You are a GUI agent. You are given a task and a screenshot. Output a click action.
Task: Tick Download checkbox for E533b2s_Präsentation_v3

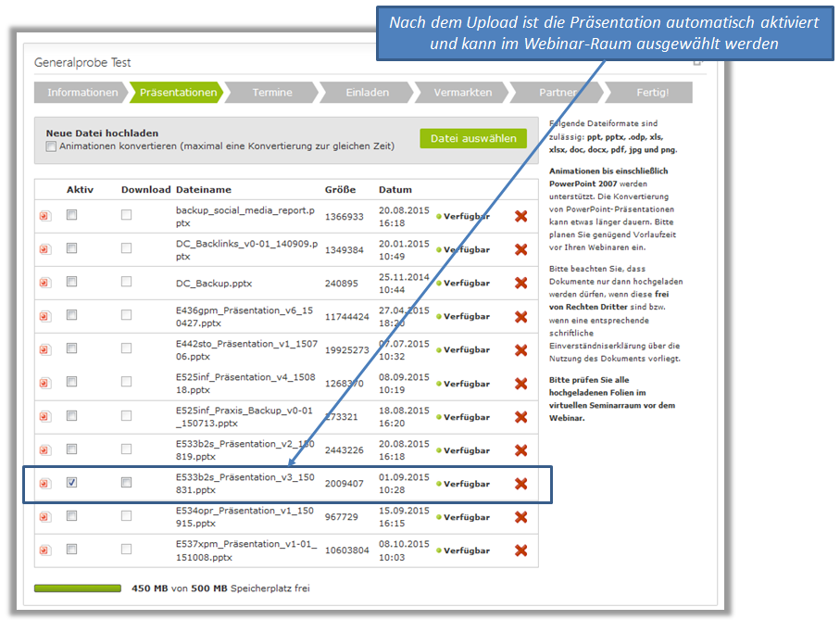coord(126,483)
